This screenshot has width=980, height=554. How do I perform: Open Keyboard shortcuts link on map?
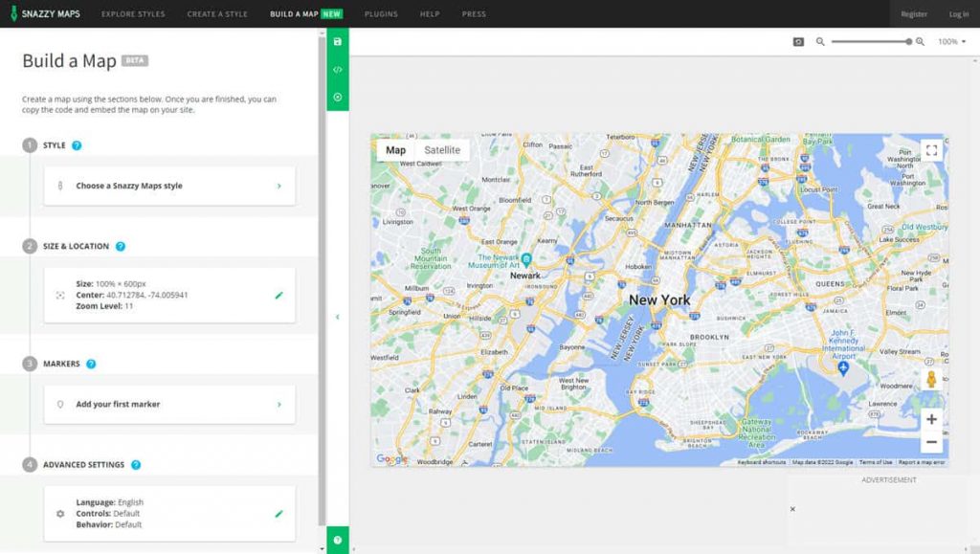761,462
